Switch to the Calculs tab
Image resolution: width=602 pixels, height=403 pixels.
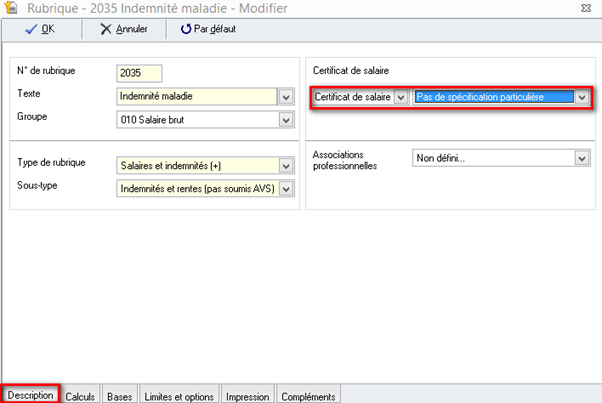pos(80,396)
